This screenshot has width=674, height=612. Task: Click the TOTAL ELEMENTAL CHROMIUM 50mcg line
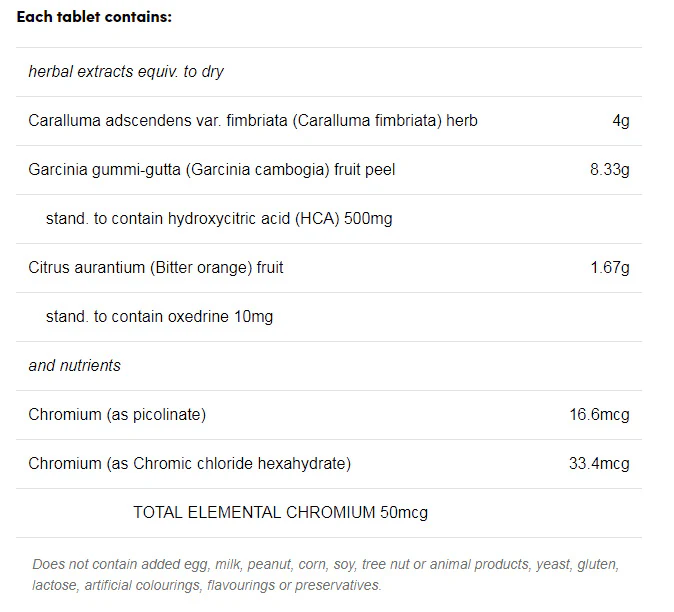(x=280, y=513)
